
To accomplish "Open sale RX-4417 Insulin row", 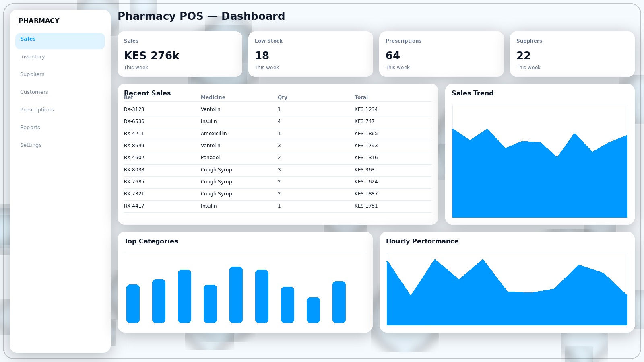I will [278, 206].
